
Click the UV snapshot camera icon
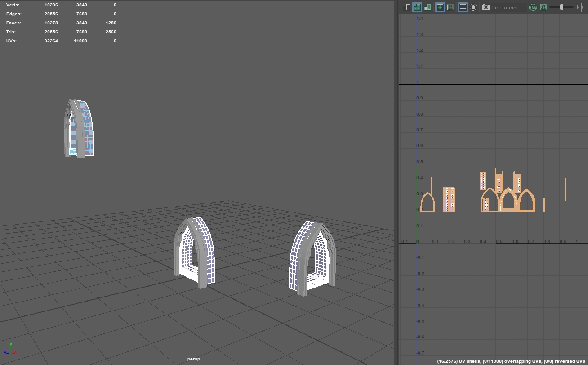(x=486, y=7)
